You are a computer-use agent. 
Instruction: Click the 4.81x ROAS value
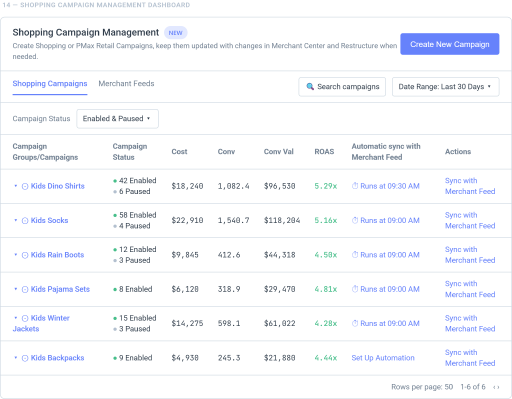(x=326, y=289)
